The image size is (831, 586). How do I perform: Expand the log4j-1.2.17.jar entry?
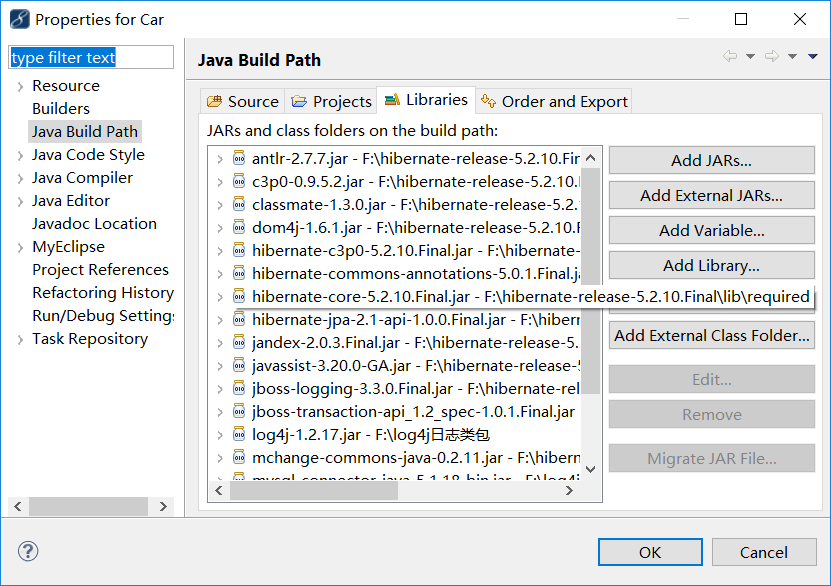pos(220,435)
